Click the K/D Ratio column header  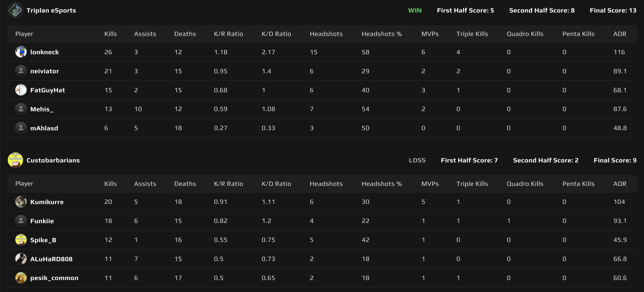[276, 34]
